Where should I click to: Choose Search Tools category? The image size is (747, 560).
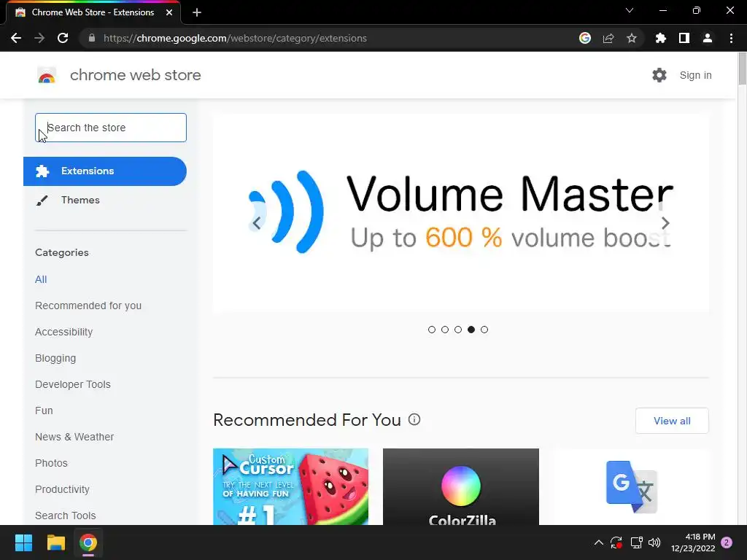point(65,516)
